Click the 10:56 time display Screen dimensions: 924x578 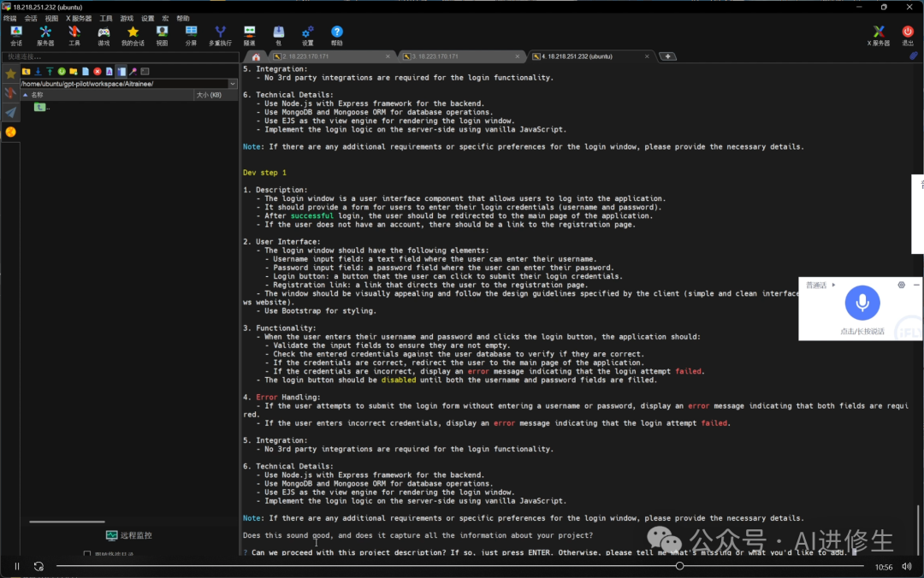(x=883, y=567)
